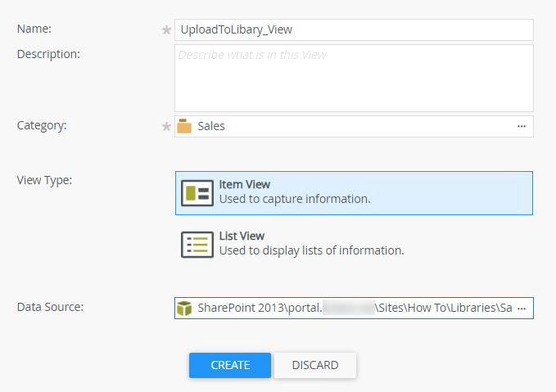Click the List View layout icon
This screenshot has width=556, height=392.
197,244
